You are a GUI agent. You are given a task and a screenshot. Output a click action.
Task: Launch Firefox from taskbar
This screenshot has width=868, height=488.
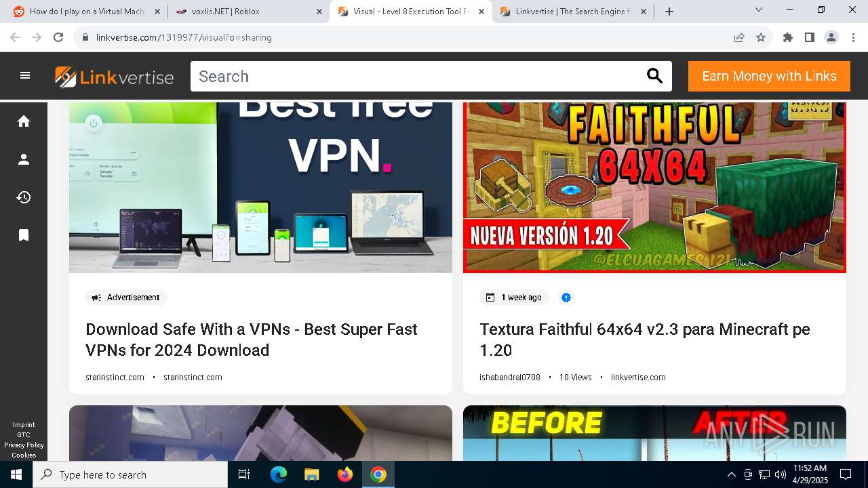[x=345, y=474]
